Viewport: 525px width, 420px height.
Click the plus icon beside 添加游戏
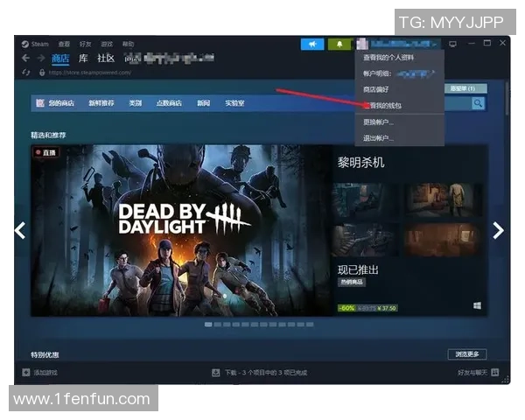click(25, 373)
